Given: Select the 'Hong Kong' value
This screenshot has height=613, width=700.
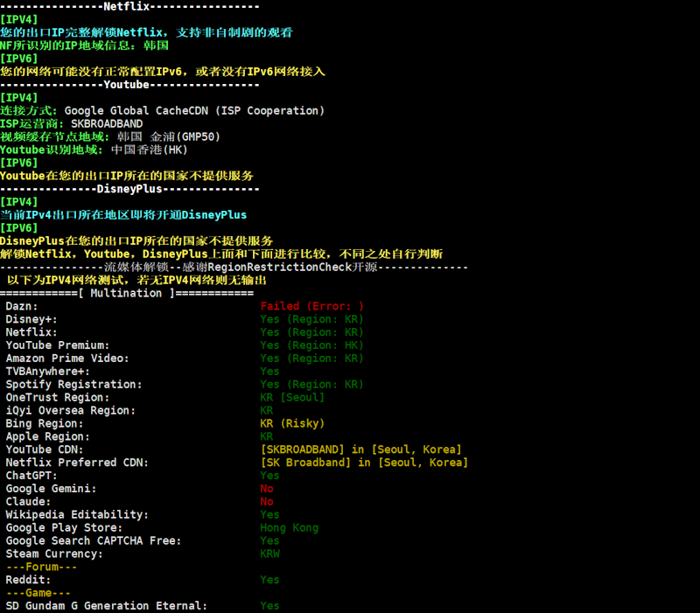Looking at the screenshot, I should (x=290, y=528).
